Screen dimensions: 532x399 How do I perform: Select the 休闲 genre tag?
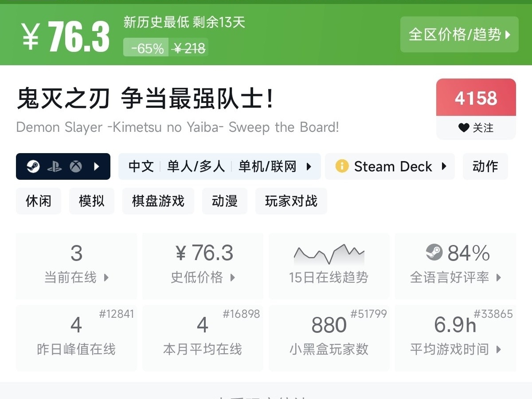pos(39,201)
